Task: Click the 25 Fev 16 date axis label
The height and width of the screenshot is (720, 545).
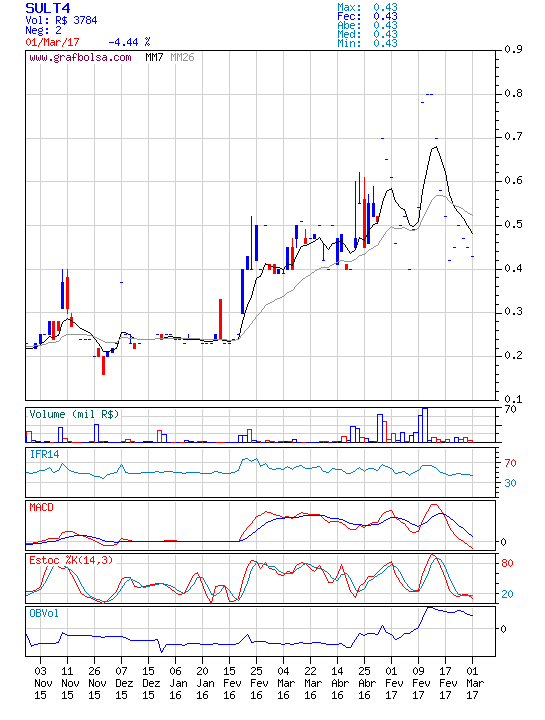Action: [256, 683]
